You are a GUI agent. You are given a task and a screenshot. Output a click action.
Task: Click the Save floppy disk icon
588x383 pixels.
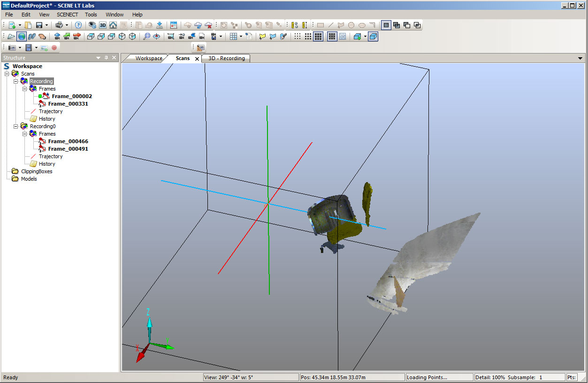[x=39, y=25]
